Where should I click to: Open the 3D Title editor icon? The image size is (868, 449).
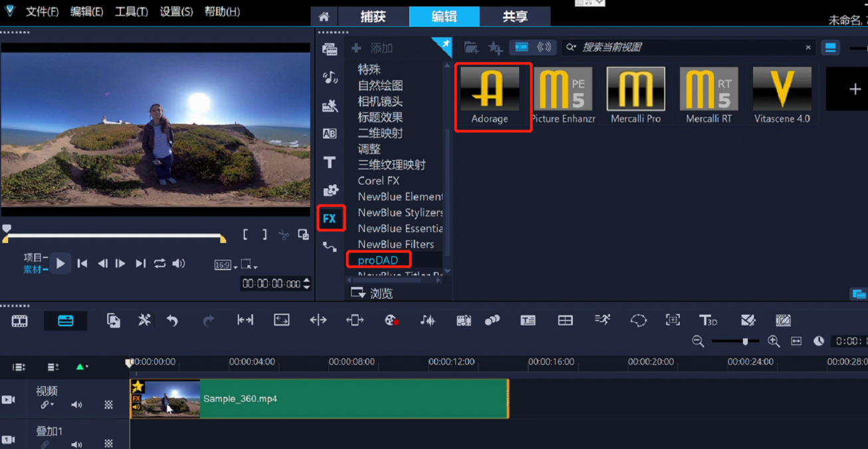(x=708, y=321)
